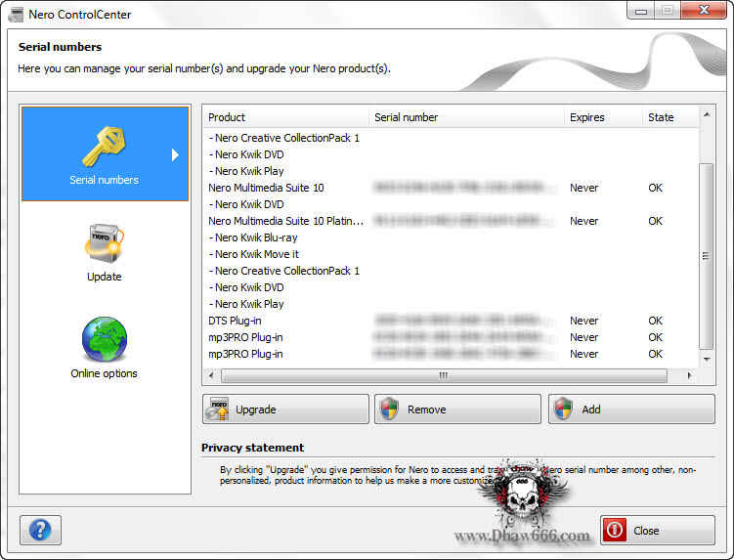734x560 pixels.
Task: Select the Nero Multimedia Suite 10 row
Action: [x=452, y=188]
